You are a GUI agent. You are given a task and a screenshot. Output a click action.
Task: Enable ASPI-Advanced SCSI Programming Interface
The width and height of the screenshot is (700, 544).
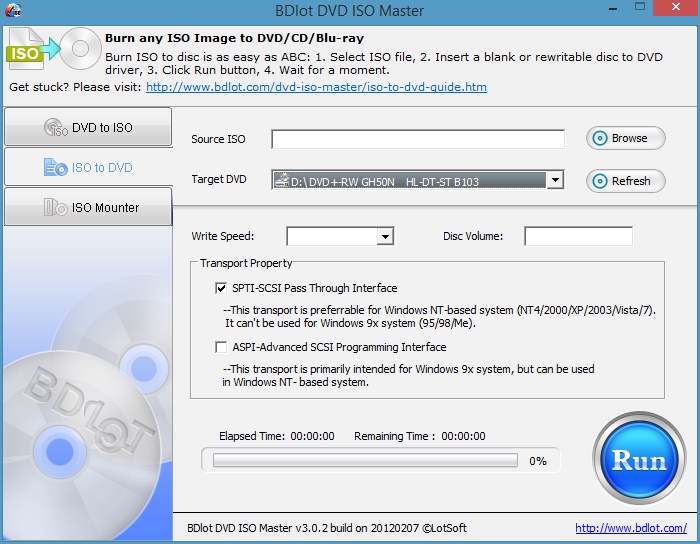[221, 347]
